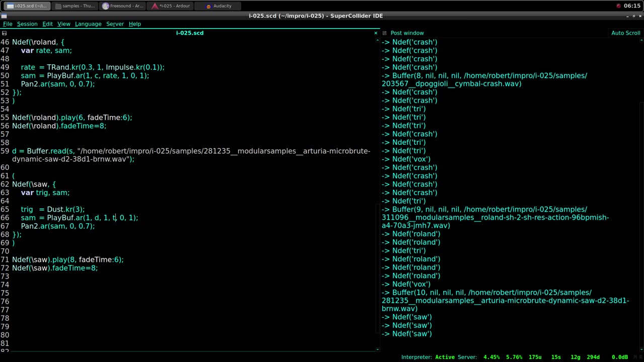Select the i-025.scd document tab
Viewport: 644px width, 362px height.
(190, 33)
